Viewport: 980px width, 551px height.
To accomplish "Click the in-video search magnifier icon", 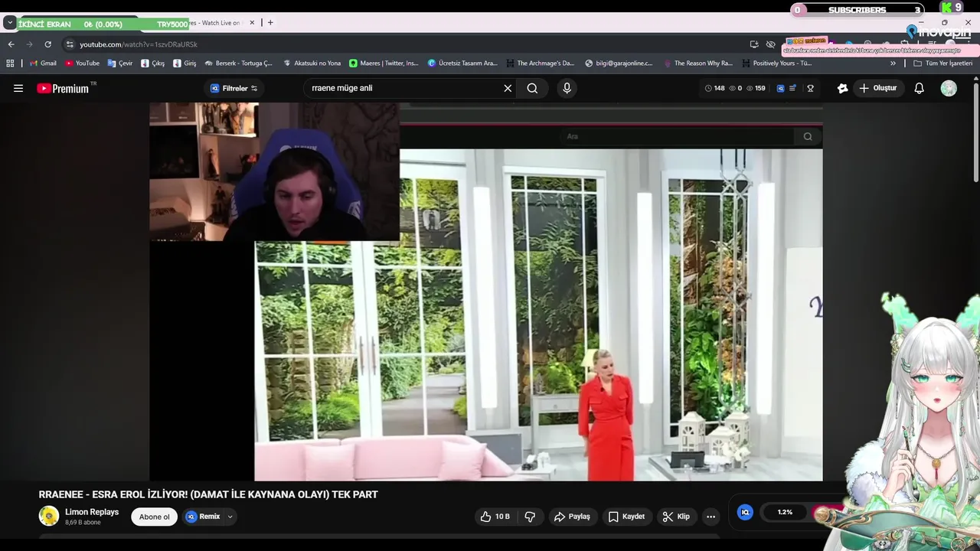I will click(x=808, y=136).
